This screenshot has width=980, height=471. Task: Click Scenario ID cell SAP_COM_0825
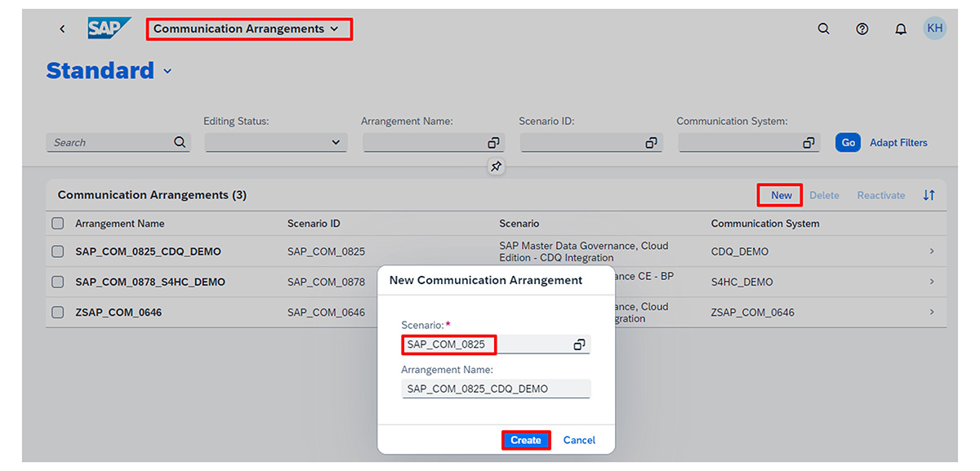tap(326, 251)
